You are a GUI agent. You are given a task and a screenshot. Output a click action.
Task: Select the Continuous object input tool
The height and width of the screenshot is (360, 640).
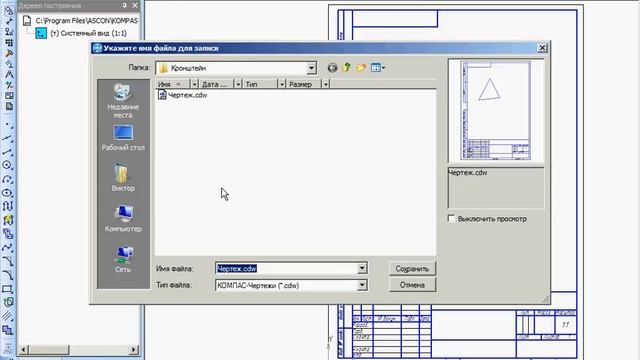click(x=8, y=206)
